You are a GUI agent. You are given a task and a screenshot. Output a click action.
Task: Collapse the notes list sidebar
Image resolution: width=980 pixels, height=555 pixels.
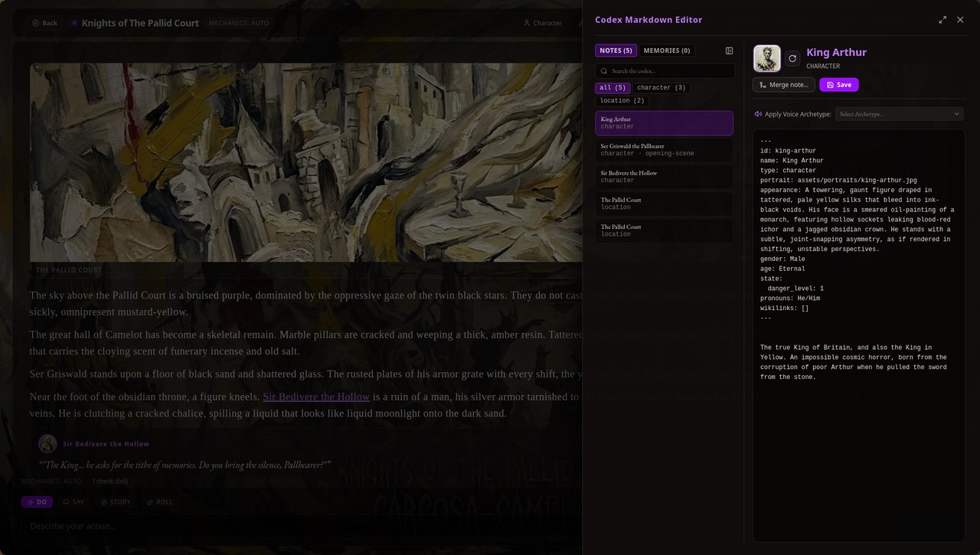tap(729, 51)
